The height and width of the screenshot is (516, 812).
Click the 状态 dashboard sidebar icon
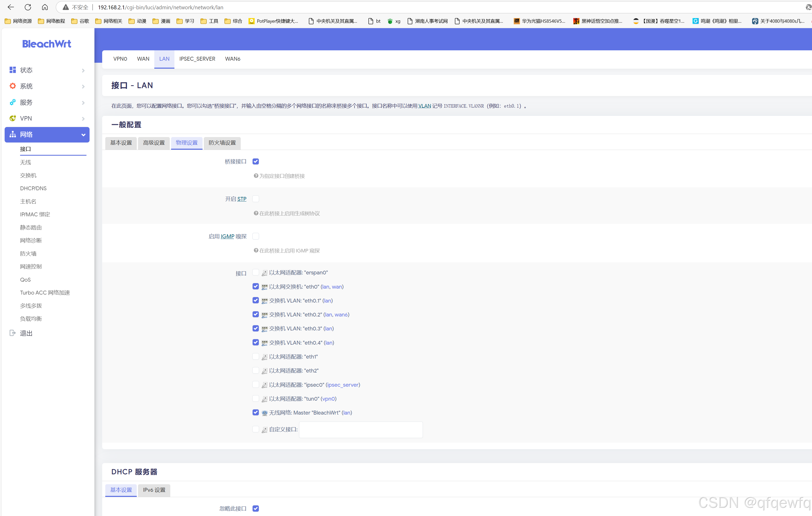(x=13, y=70)
